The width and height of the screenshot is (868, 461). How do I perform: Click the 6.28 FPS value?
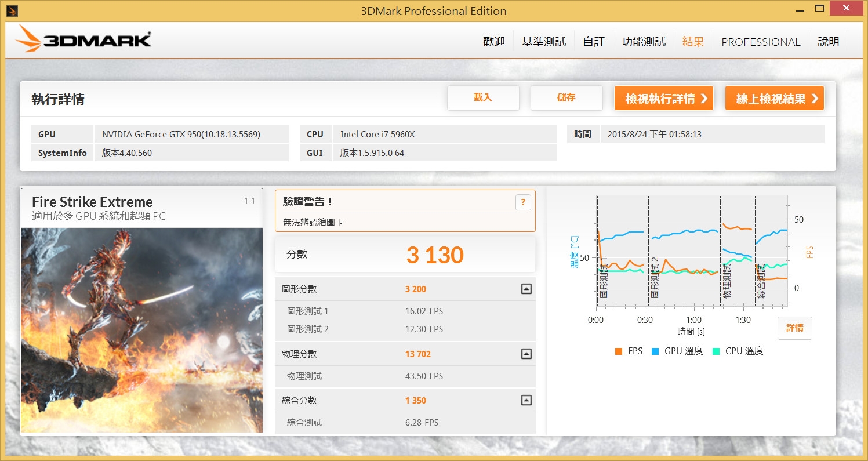pyautogui.click(x=422, y=423)
